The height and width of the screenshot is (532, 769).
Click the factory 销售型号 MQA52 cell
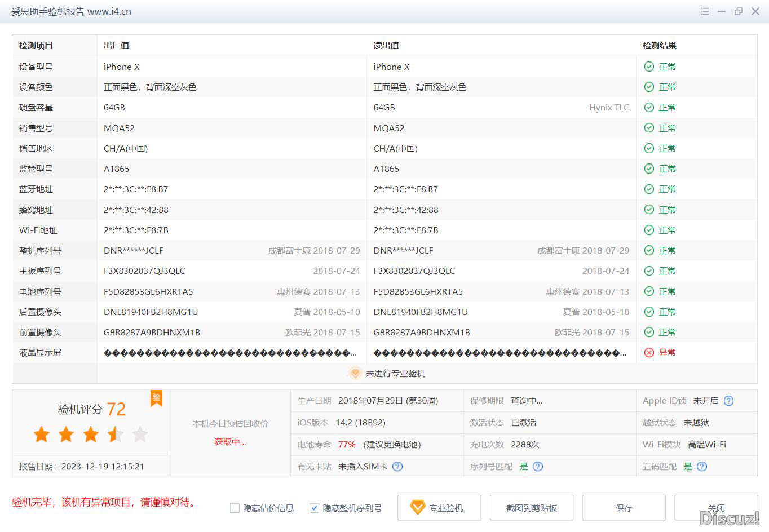click(x=119, y=128)
